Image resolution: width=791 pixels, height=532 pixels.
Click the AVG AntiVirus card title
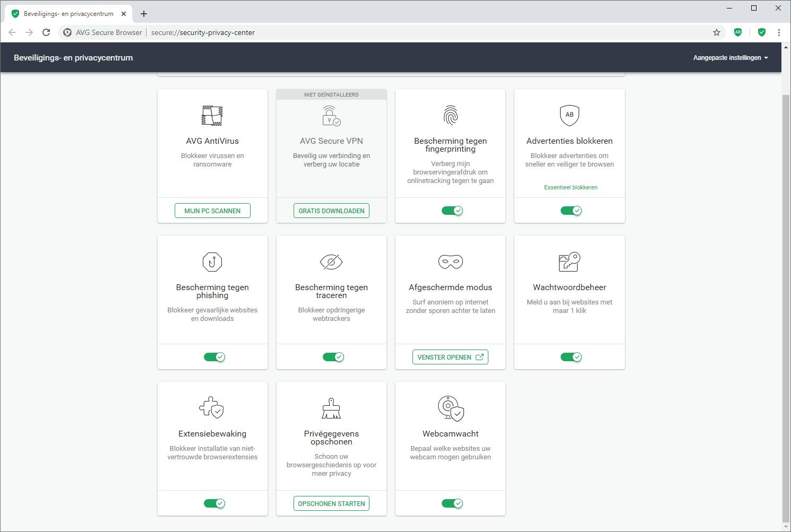pyautogui.click(x=212, y=141)
